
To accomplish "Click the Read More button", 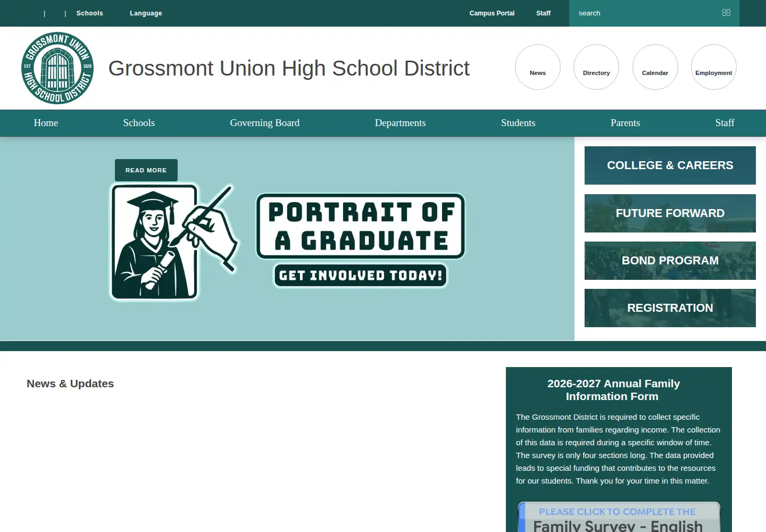I will [x=146, y=170].
